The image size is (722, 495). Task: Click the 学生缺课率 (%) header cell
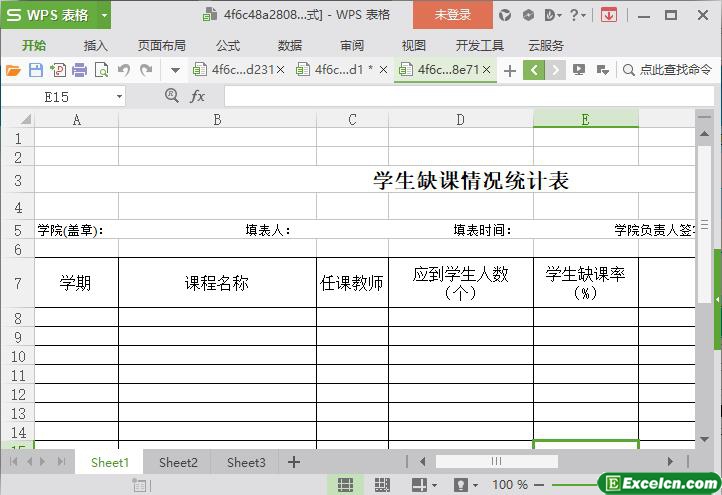click(x=586, y=283)
